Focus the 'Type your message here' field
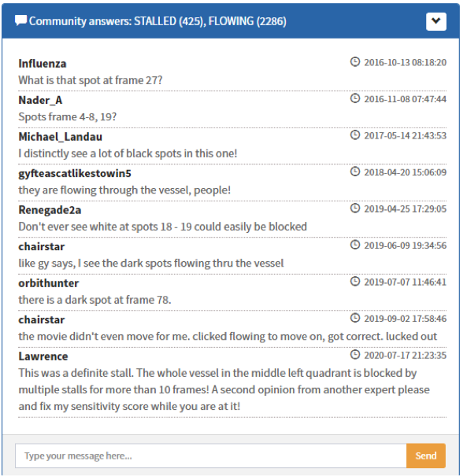This screenshot has width=467, height=476. click(211, 456)
